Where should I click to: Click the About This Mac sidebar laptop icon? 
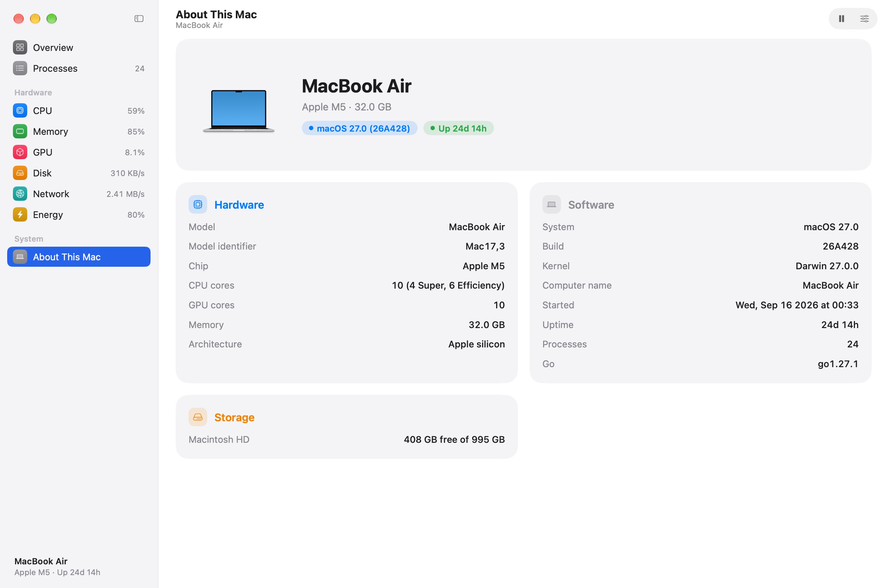20,256
